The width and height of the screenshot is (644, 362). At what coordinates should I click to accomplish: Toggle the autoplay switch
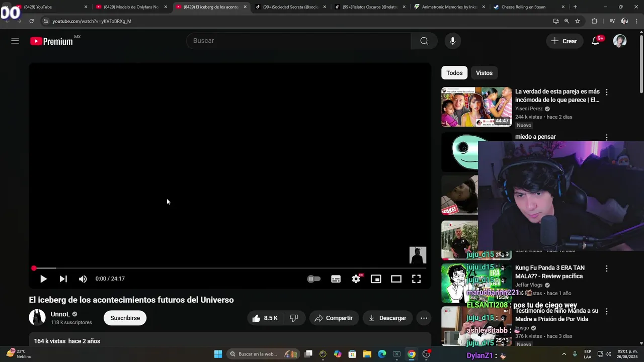(x=313, y=279)
